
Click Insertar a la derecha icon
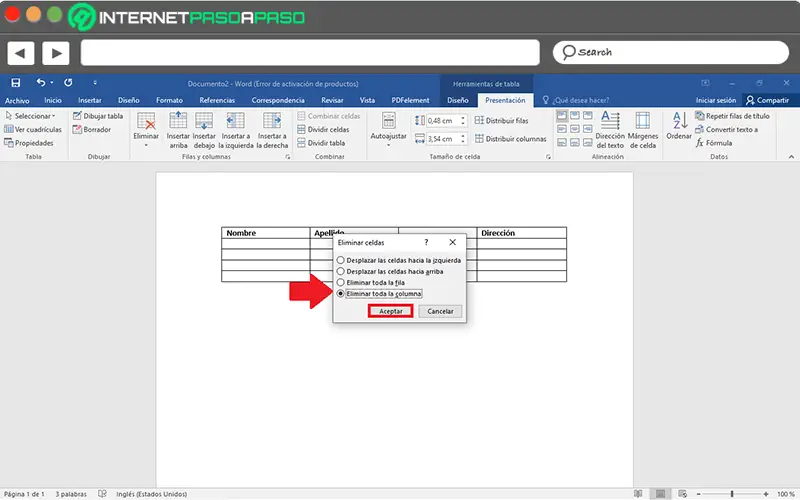(x=272, y=130)
